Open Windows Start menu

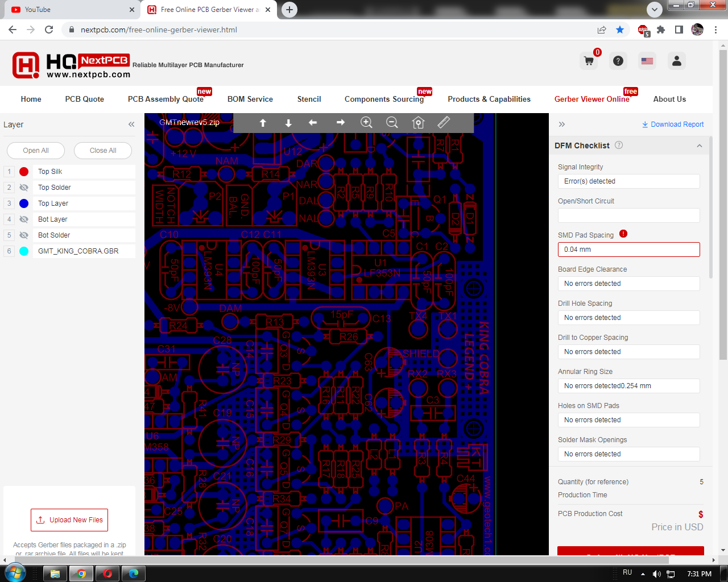pyautogui.click(x=15, y=572)
